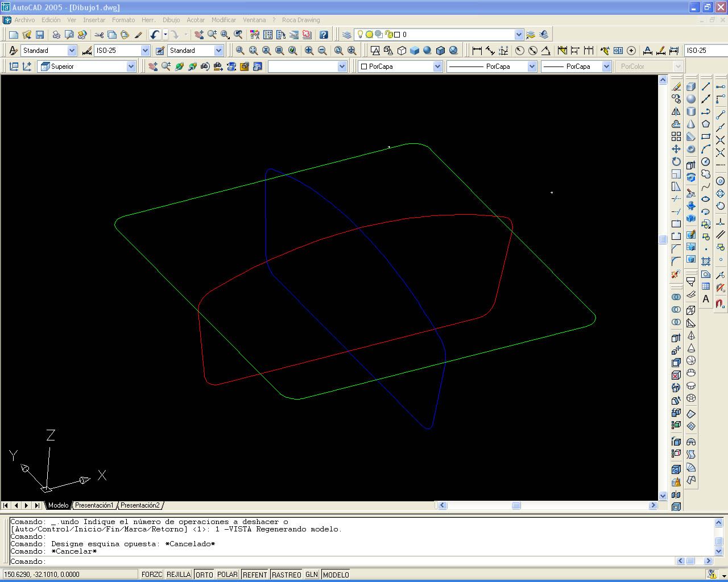This screenshot has height=582, width=728.
Task: Select the Erase tool in Modify toolbar
Action: tap(676, 86)
